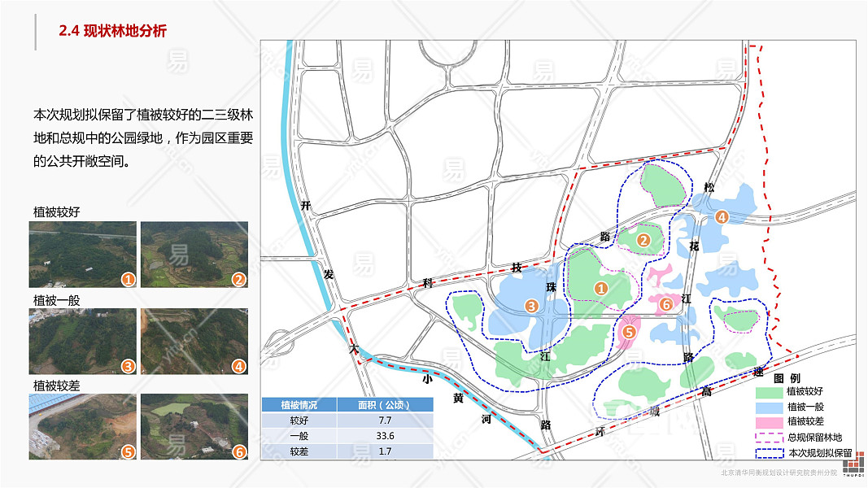868x488 pixels.
Task: Click orange marker 5 on pink area
Action: tap(629, 332)
